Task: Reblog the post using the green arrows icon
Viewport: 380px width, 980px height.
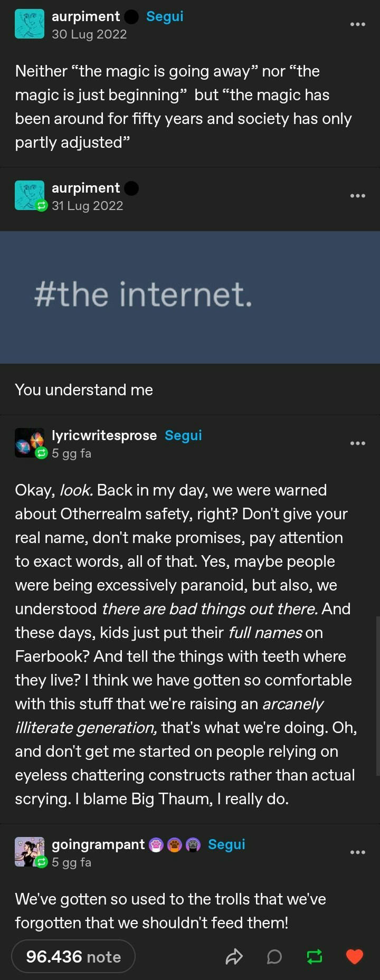Action: (315, 957)
